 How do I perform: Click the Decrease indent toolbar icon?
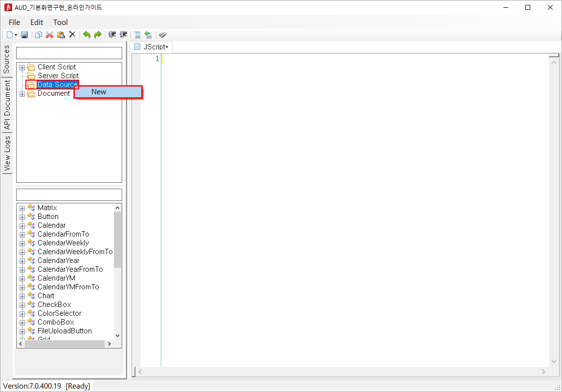tap(123, 35)
